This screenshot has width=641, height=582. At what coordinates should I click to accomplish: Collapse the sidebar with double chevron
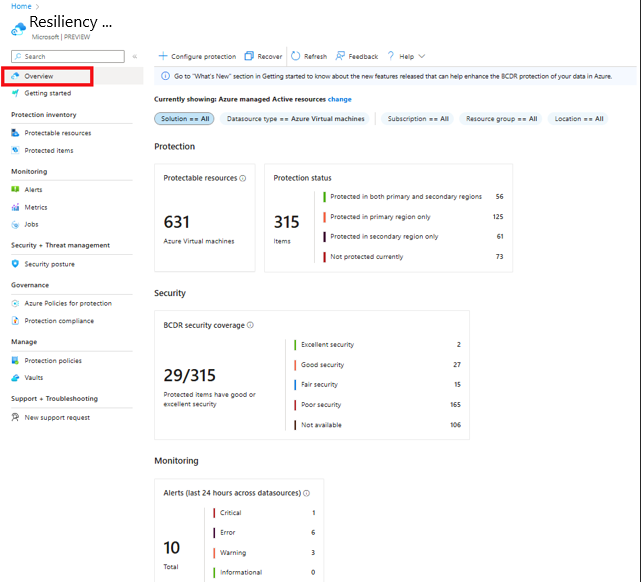(135, 56)
